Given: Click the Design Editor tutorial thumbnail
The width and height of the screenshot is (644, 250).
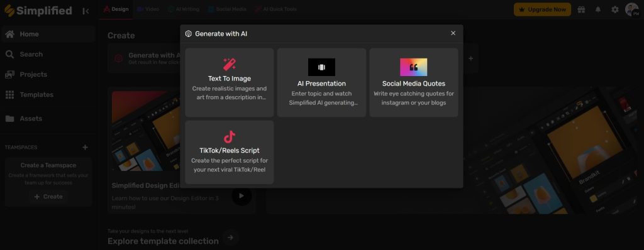Looking at the screenshot, I should pos(146,131).
